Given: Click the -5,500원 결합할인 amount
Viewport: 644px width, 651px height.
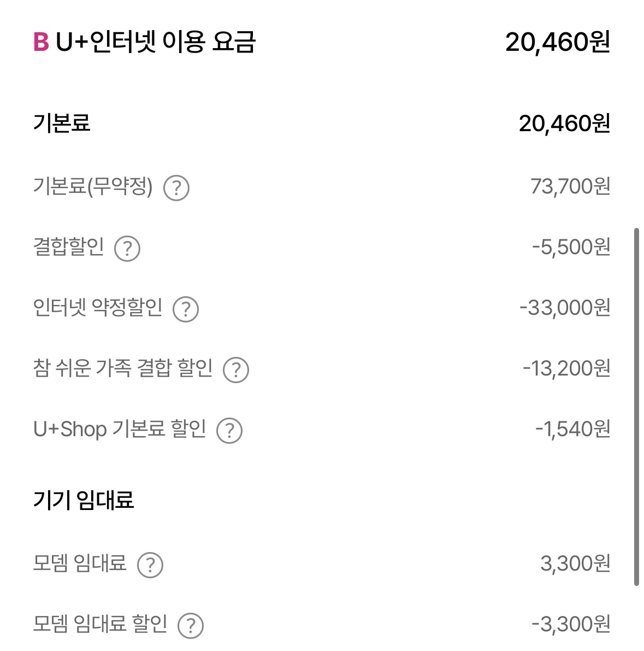Looking at the screenshot, I should coord(571,247).
